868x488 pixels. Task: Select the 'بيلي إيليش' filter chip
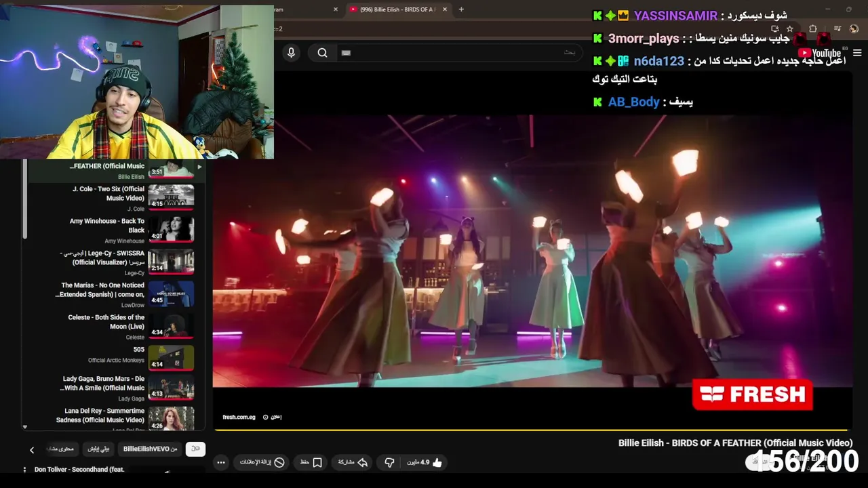click(99, 449)
